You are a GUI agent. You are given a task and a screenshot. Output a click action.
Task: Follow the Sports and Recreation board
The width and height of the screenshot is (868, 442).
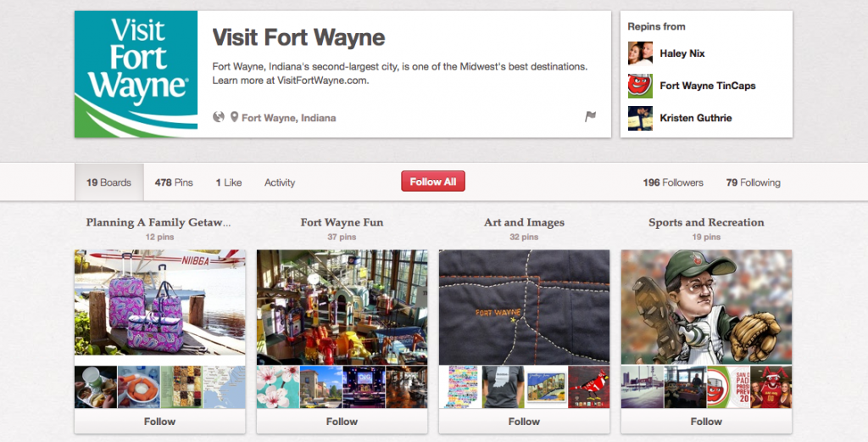(x=706, y=422)
